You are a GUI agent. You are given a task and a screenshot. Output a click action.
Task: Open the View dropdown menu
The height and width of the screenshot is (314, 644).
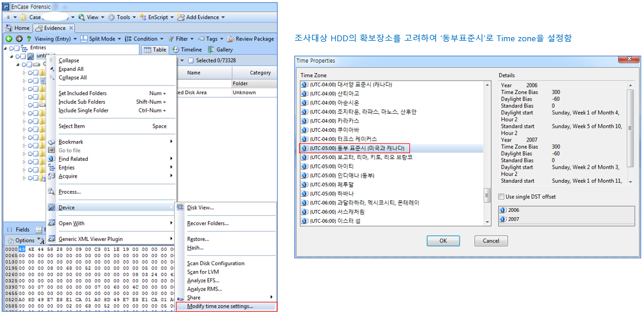(x=91, y=17)
